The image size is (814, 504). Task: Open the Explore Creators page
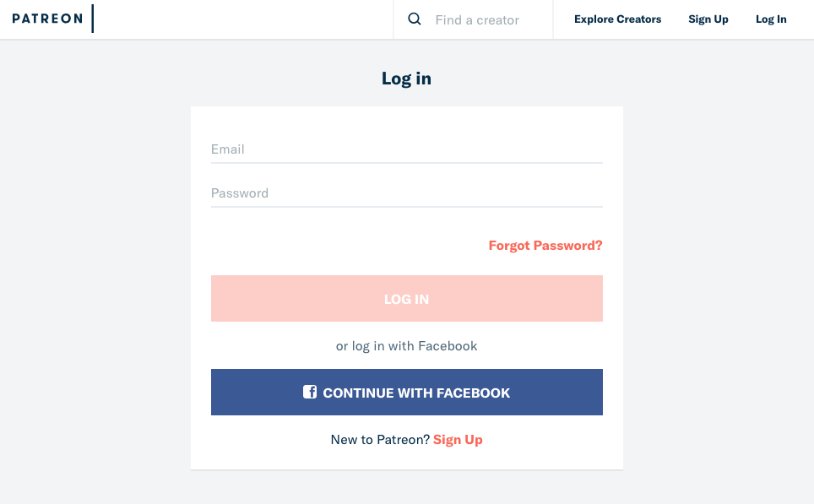pyautogui.click(x=617, y=19)
